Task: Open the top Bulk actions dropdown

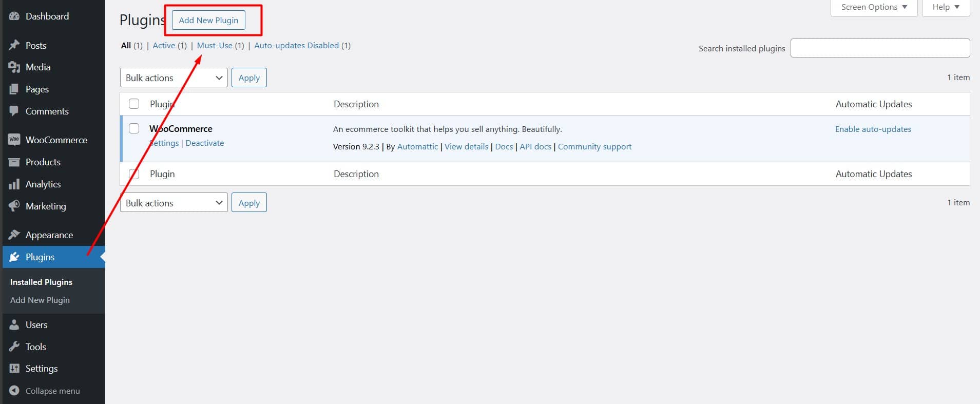Action: pyautogui.click(x=174, y=78)
